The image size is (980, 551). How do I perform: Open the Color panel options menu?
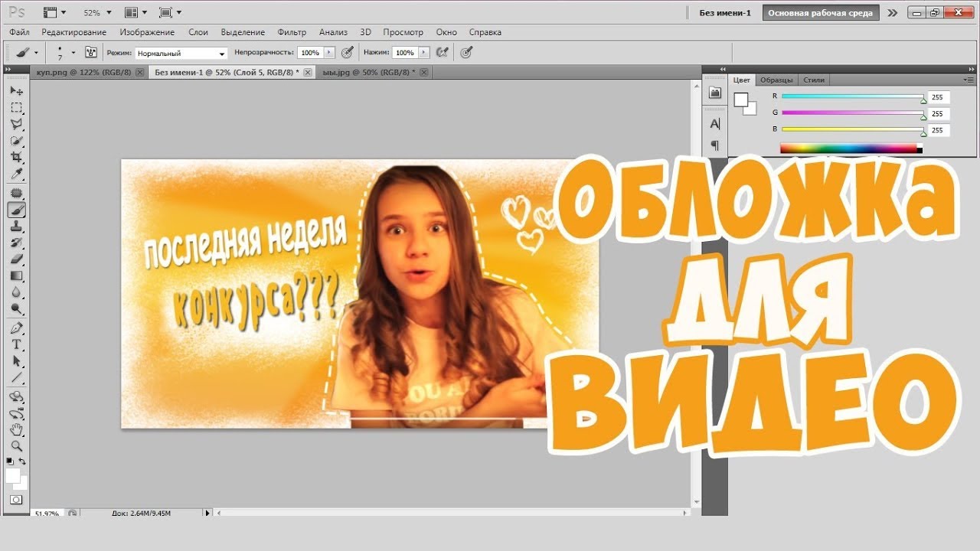point(969,80)
